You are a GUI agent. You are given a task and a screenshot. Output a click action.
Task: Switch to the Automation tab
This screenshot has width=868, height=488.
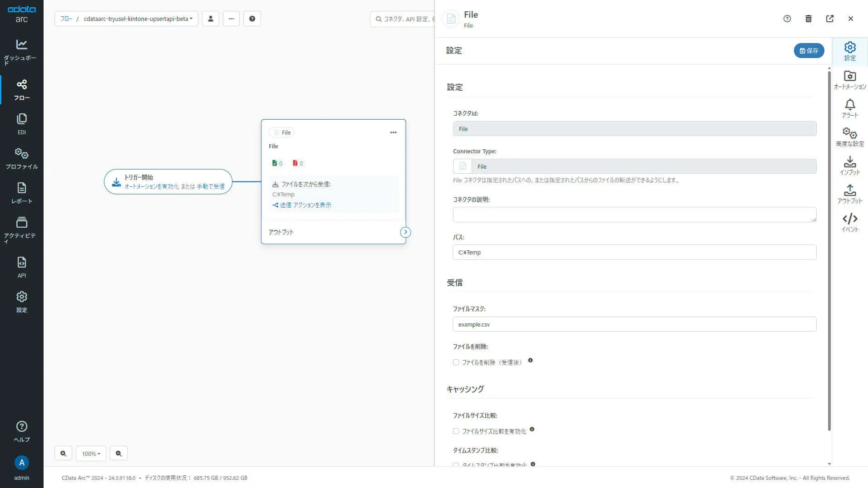pyautogui.click(x=849, y=80)
